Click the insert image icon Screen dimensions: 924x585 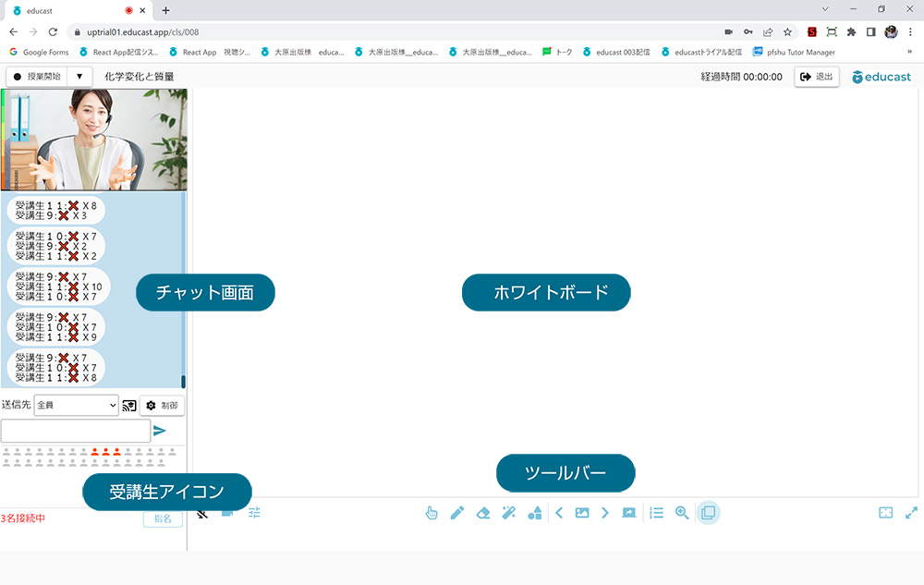582,513
